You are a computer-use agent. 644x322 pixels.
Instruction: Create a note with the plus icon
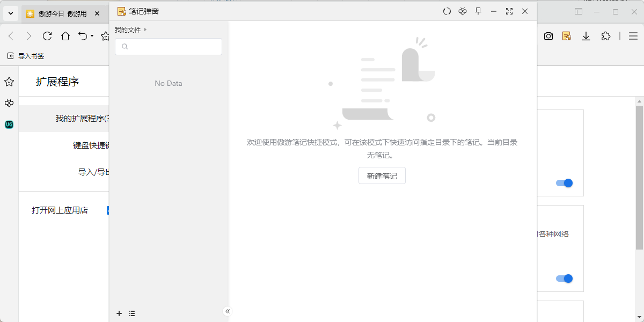[119, 313]
